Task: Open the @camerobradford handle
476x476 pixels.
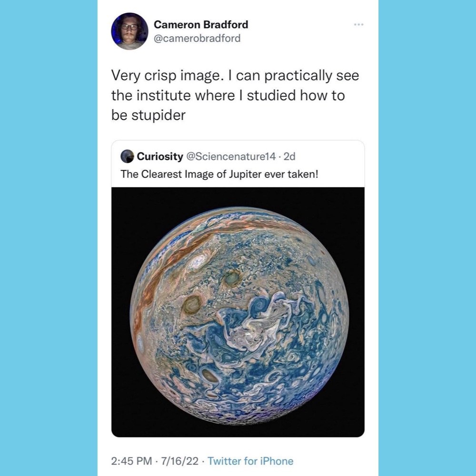Action: pos(197,39)
